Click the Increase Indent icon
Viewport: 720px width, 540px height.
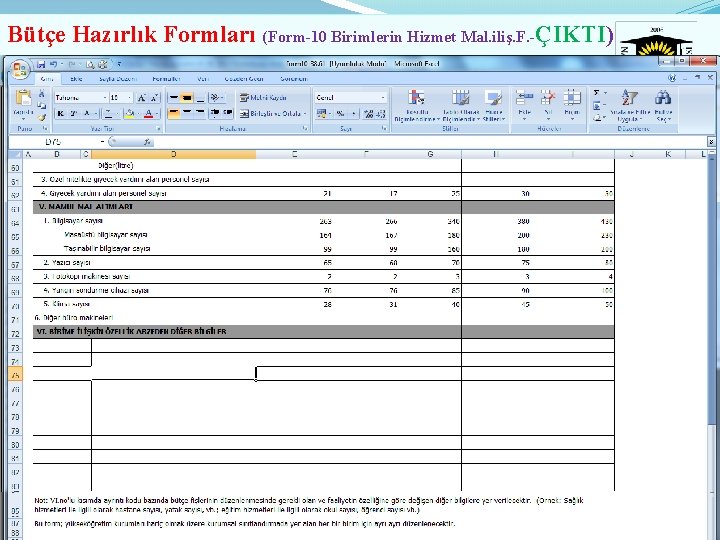pyautogui.click(x=228, y=113)
